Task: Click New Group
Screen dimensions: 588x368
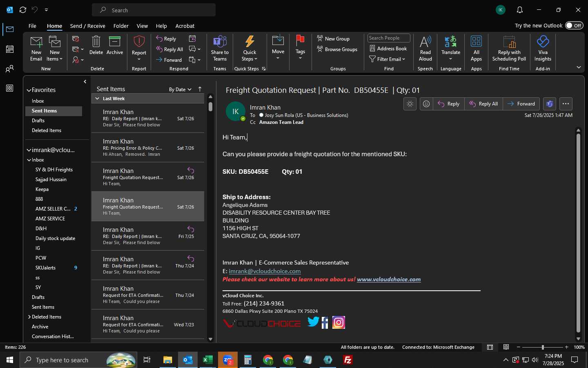Action: click(x=333, y=38)
